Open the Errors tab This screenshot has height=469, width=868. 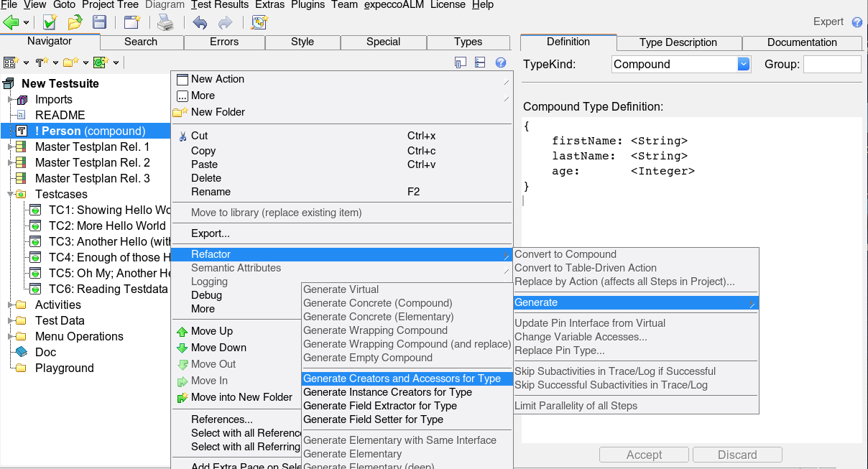tap(224, 42)
